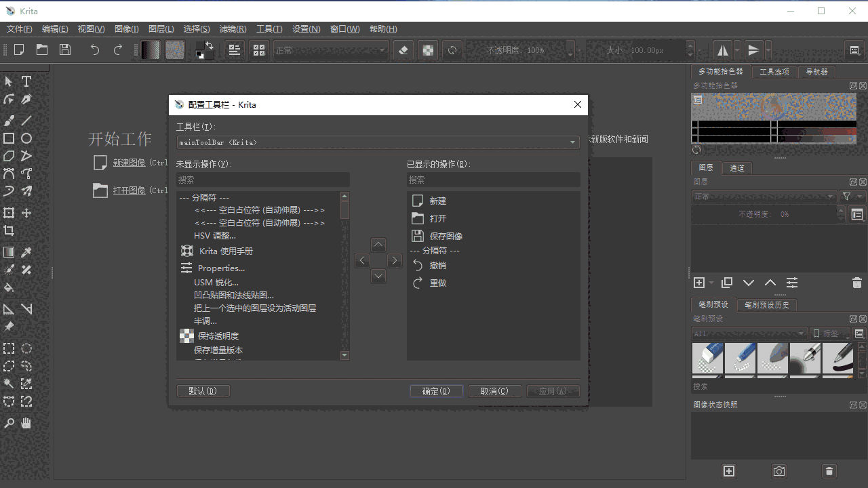Click the 确定 button in the dialog
This screenshot has width=868, height=488.
pyautogui.click(x=436, y=390)
